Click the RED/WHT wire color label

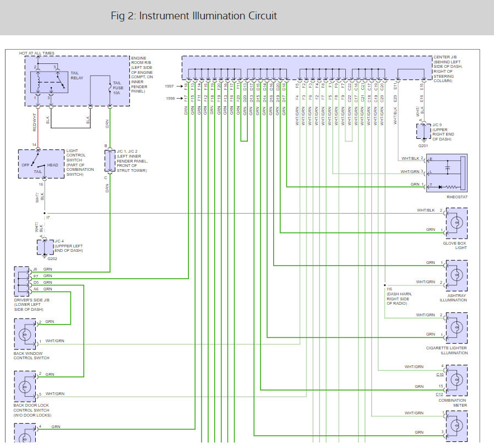[34, 123]
